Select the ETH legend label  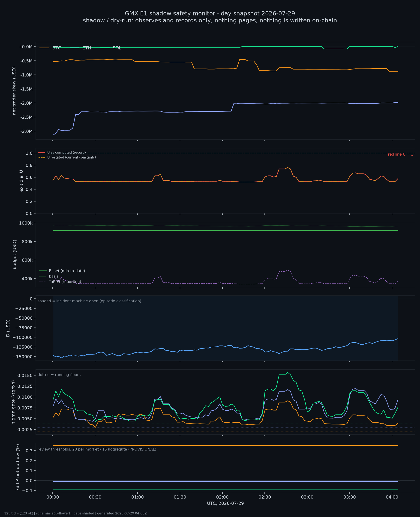[x=87, y=48]
